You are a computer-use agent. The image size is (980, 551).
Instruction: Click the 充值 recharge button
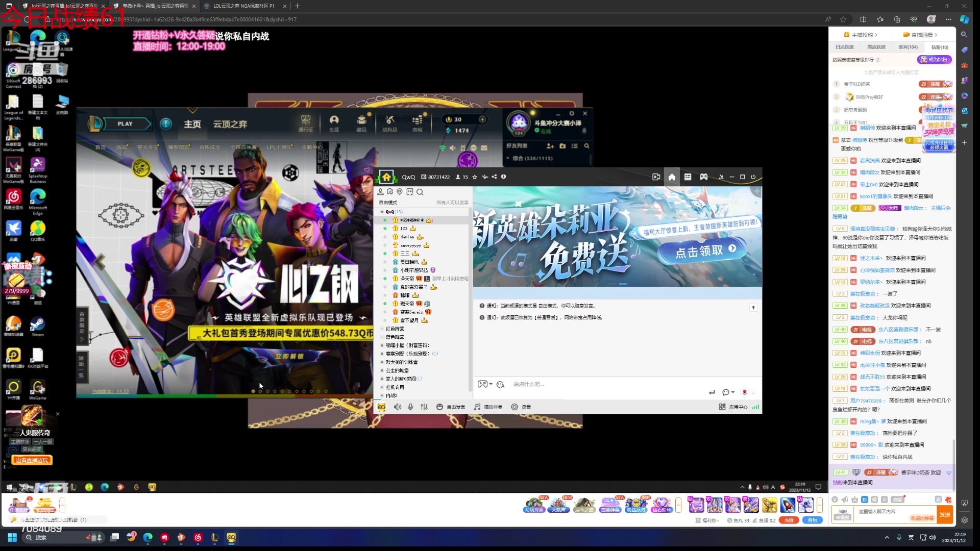pyautogui.click(x=789, y=520)
